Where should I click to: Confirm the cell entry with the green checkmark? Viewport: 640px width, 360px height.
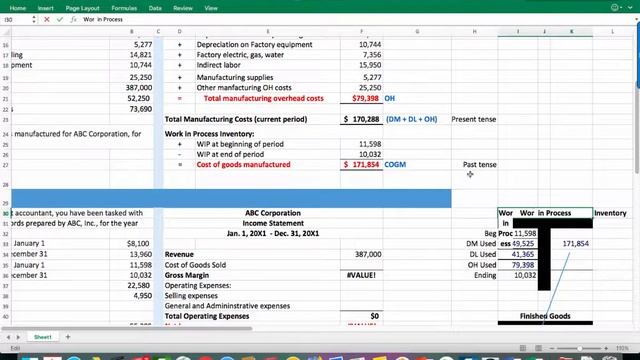pos(60,19)
